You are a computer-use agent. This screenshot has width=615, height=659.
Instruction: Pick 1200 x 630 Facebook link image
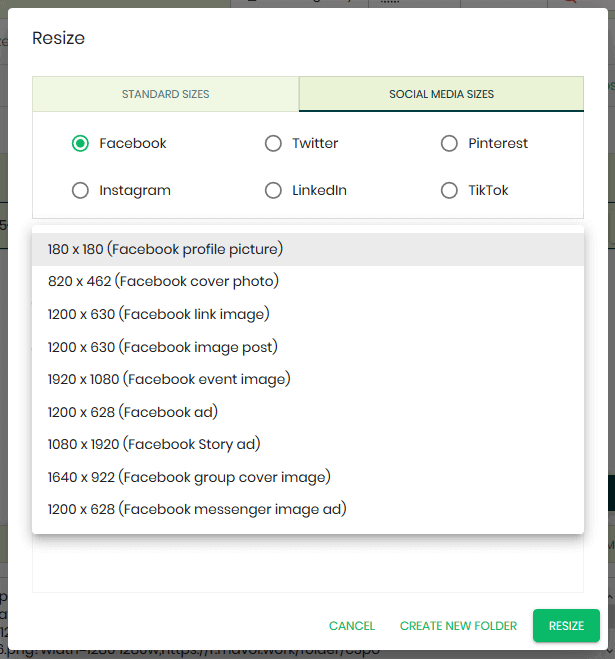[308, 314]
